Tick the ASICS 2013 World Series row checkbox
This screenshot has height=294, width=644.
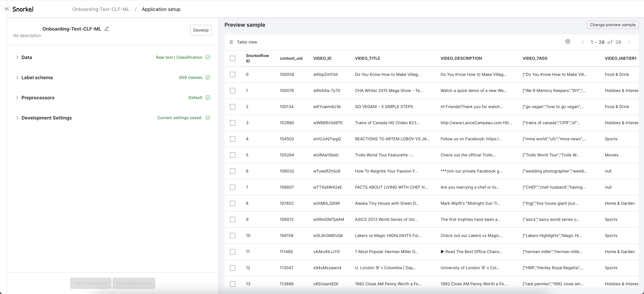coord(232,219)
